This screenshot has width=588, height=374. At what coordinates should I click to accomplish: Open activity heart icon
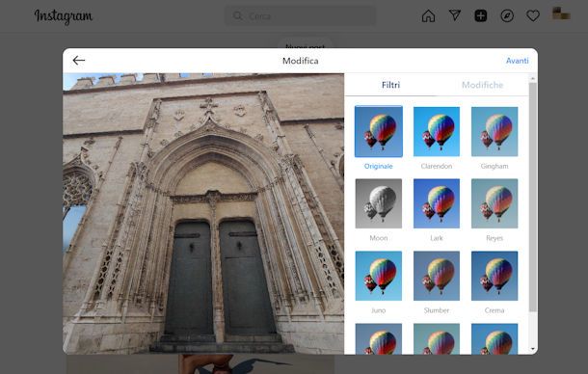pyautogui.click(x=533, y=15)
